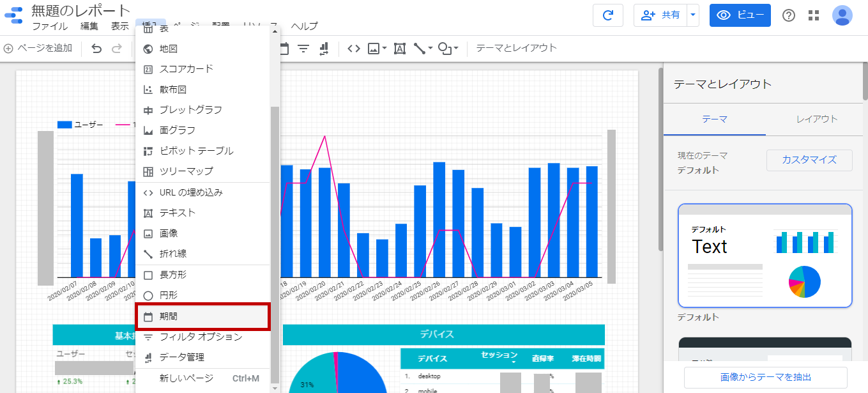Click the 直帰率 column header

point(544,358)
